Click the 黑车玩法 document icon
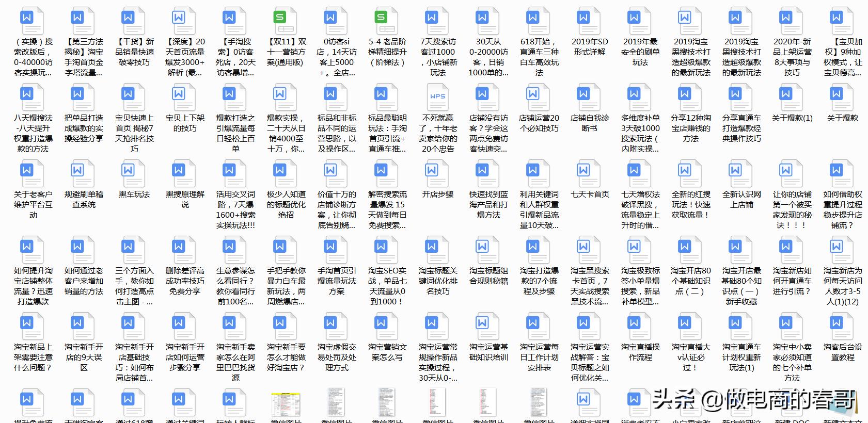The height and width of the screenshot is (423, 868). click(x=134, y=174)
